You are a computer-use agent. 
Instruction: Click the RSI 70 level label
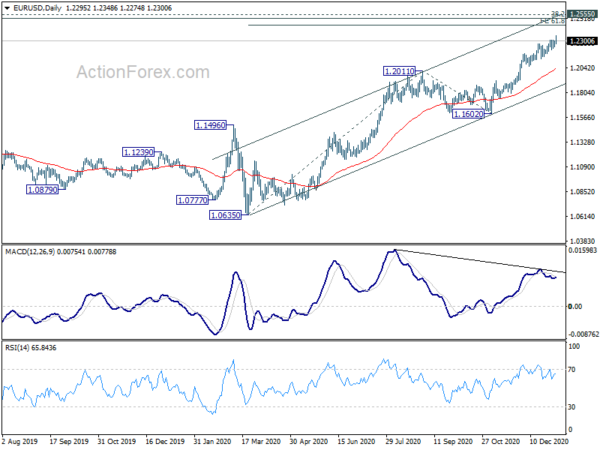[572, 370]
